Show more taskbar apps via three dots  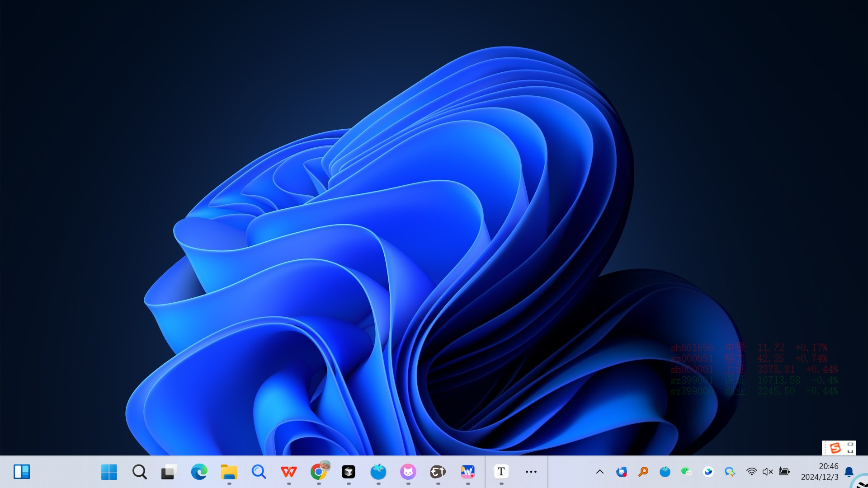(x=531, y=472)
